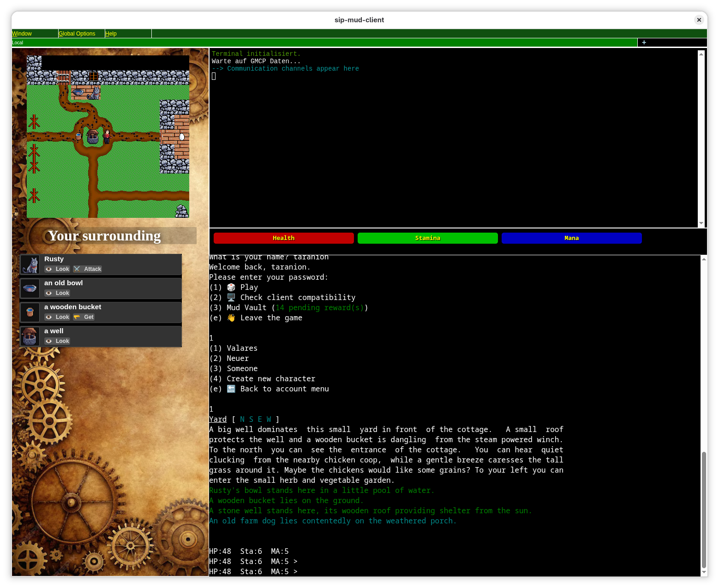Open the Window menu
The width and height of the screenshot is (719, 588).
(x=22, y=34)
